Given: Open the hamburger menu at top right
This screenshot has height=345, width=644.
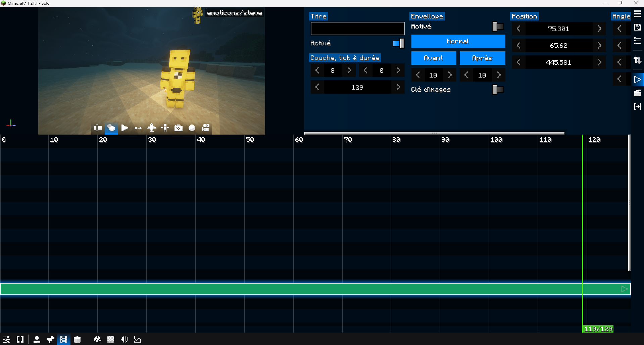Looking at the screenshot, I should (638, 14).
